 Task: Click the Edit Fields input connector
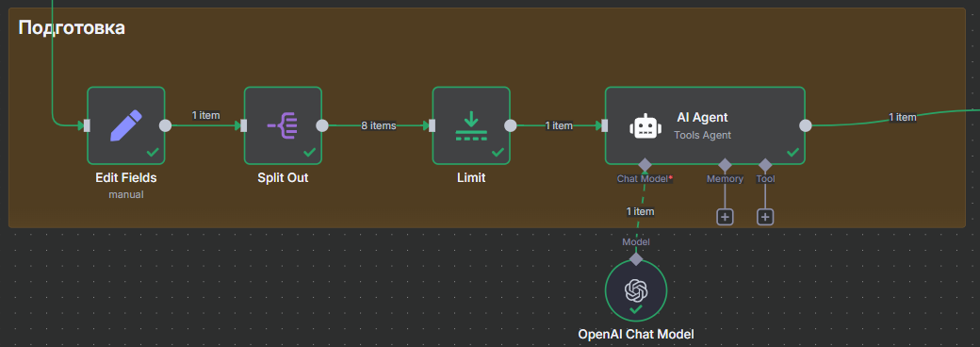(x=87, y=125)
